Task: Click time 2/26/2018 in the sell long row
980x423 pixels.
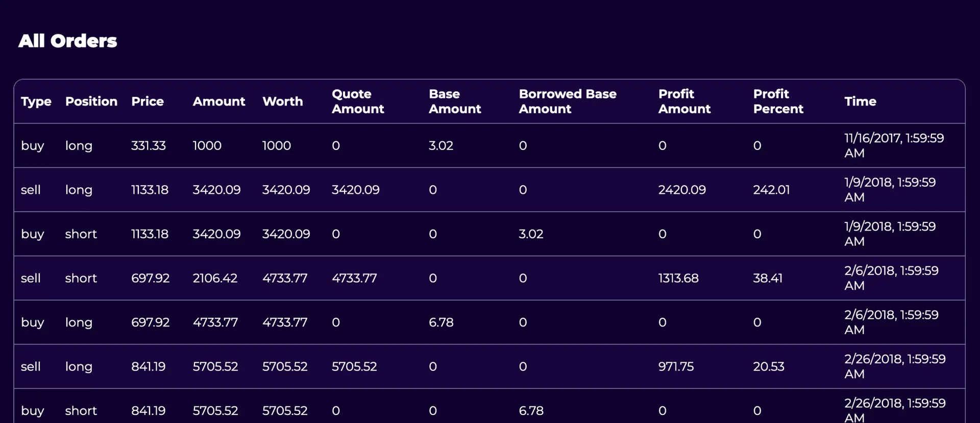Action: [895, 366]
